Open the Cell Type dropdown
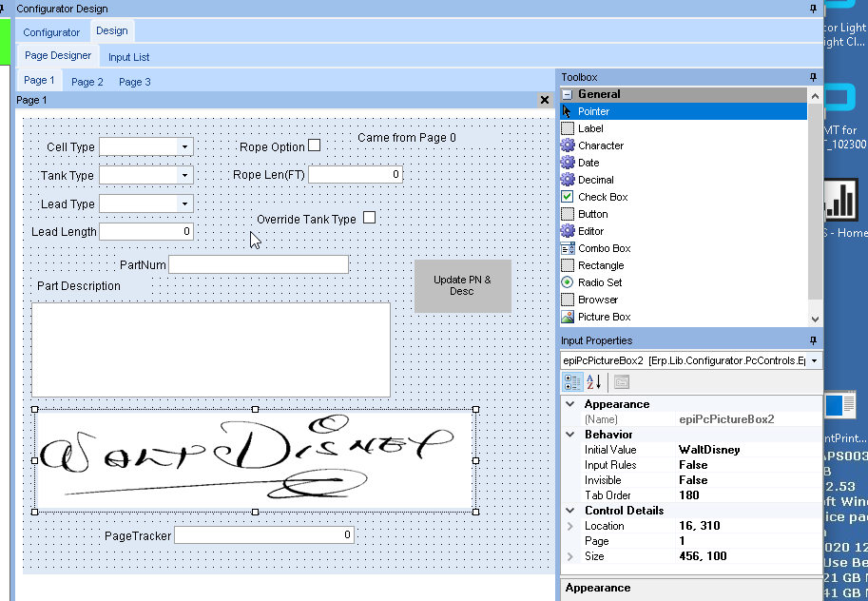This screenshot has height=601, width=868. tap(184, 147)
